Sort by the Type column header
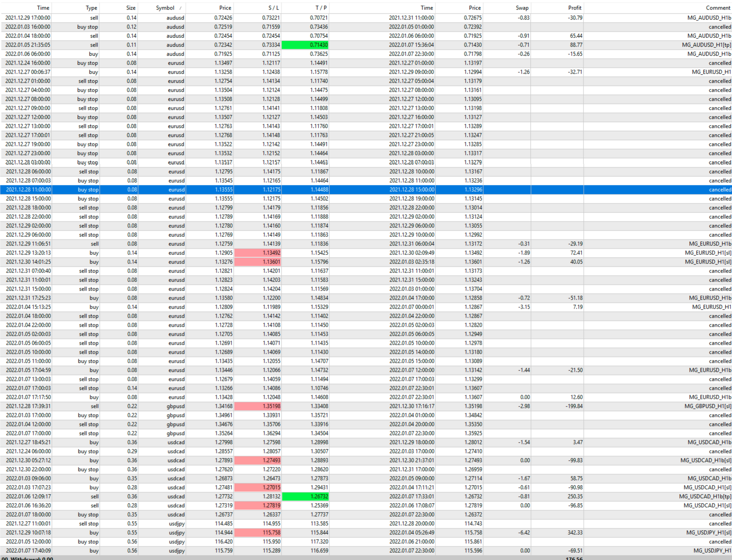The width and height of the screenshot is (732, 560). (x=91, y=8)
